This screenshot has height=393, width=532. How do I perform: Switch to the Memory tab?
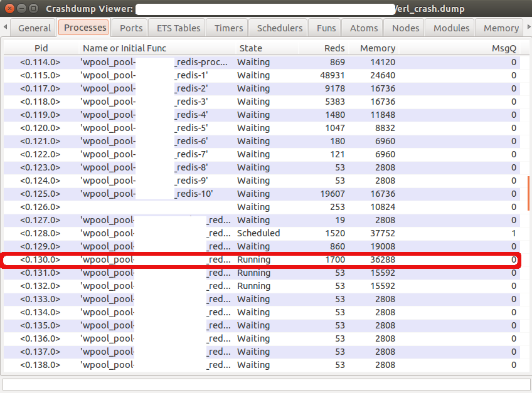coord(501,28)
